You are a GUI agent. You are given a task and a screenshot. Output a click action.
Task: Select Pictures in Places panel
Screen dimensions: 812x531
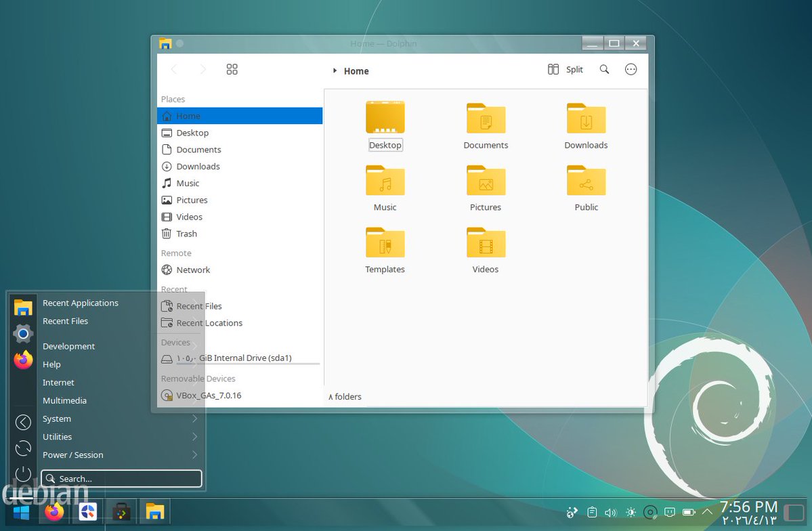tap(240, 200)
